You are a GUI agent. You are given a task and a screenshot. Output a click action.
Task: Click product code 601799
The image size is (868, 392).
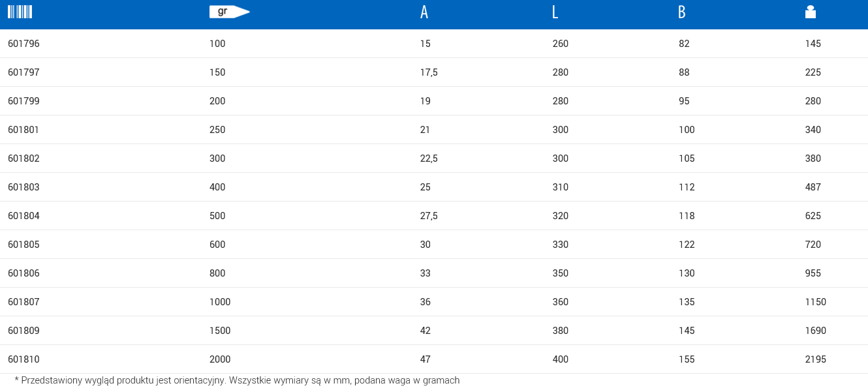tap(23, 101)
